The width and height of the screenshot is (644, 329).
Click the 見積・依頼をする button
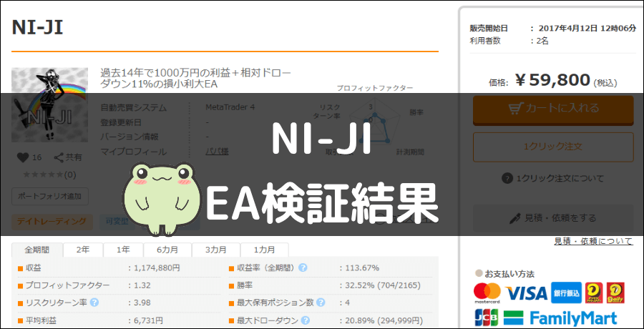tap(552, 217)
